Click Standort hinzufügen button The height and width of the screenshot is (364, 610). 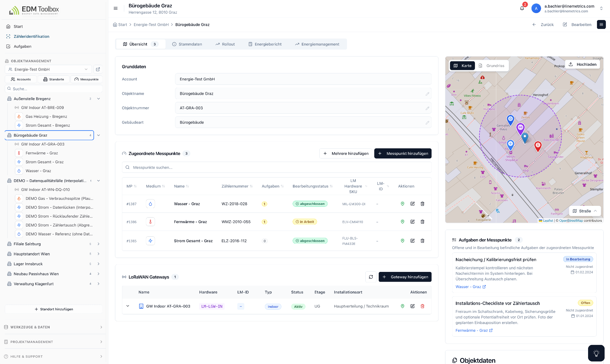[54, 309]
